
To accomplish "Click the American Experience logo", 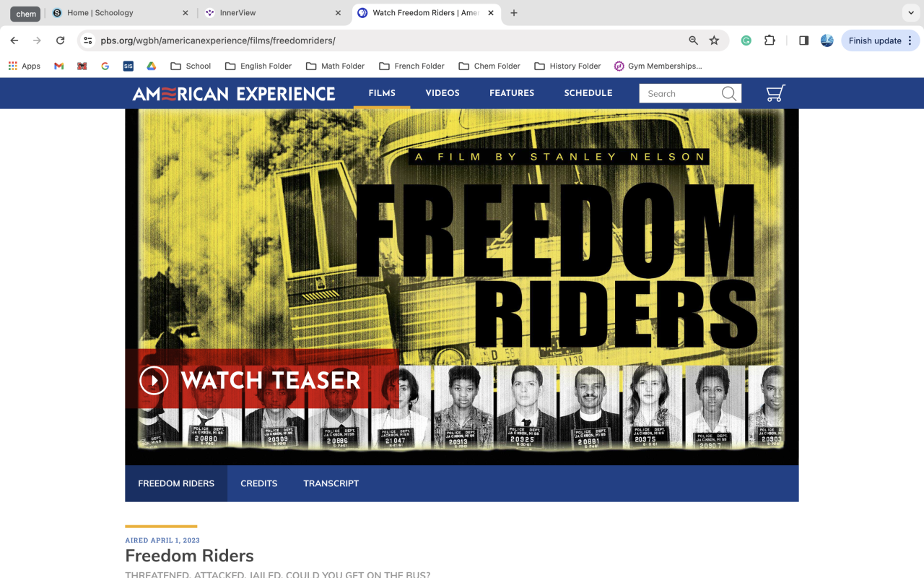I will [234, 93].
